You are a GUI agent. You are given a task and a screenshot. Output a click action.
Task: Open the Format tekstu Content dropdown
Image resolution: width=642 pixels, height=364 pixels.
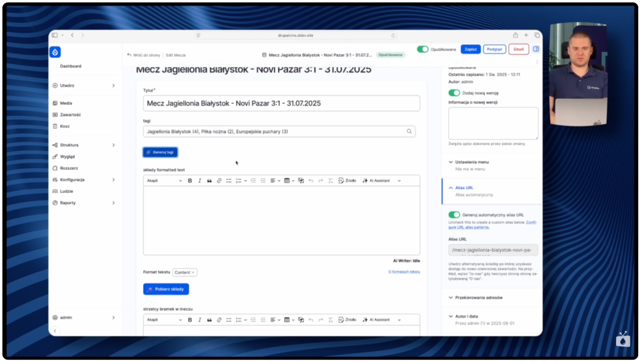point(185,272)
